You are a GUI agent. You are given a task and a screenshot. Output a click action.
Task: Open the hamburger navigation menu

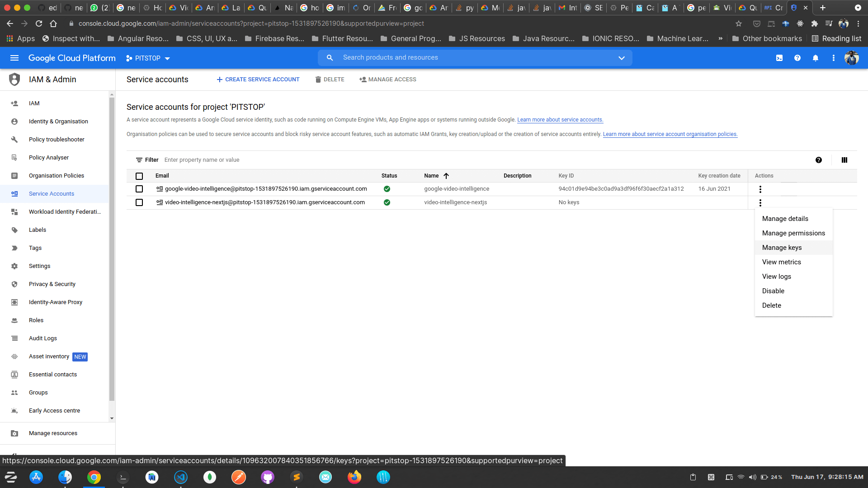coord(14,58)
